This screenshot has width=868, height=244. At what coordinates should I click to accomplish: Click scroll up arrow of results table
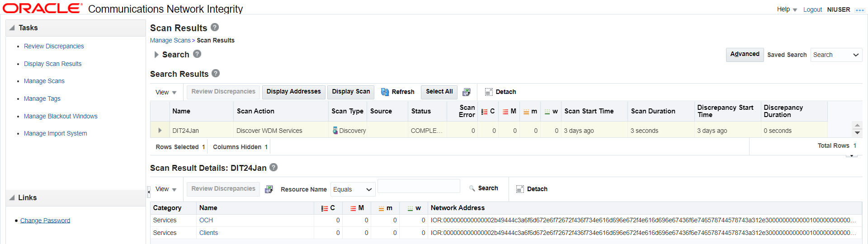pyautogui.click(x=857, y=125)
